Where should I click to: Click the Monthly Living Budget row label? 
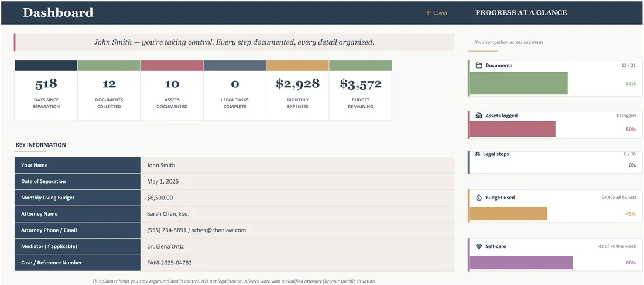tap(77, 198)
